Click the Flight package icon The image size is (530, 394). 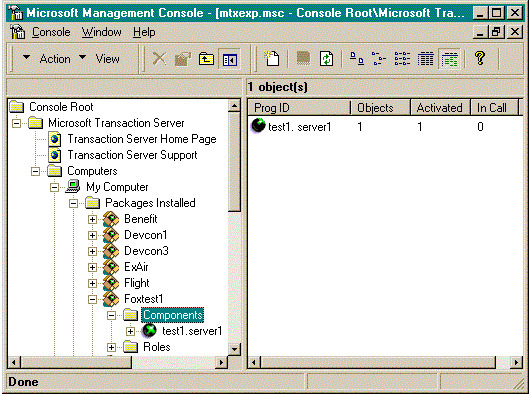[111, 283]
